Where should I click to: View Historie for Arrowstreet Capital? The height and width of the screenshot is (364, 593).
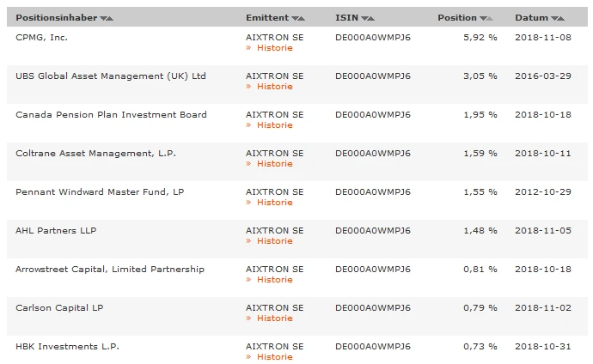click(274, 280)
